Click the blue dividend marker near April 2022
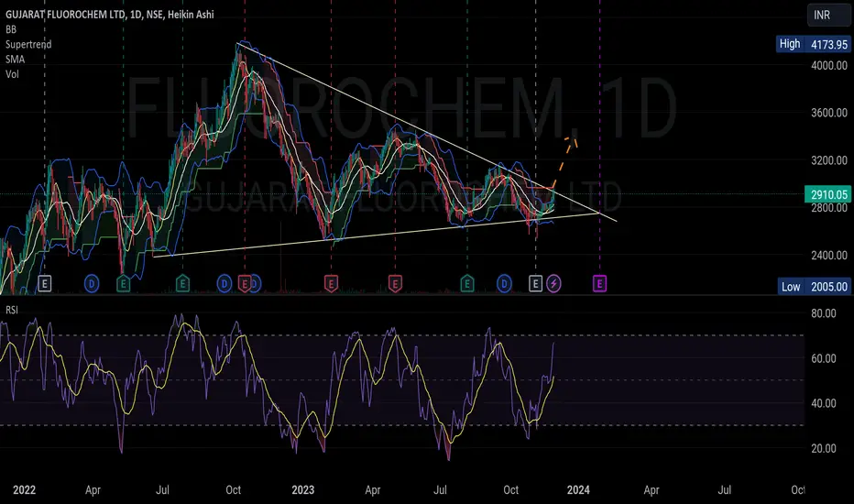The image size is (854, 504). coord(92,283)
